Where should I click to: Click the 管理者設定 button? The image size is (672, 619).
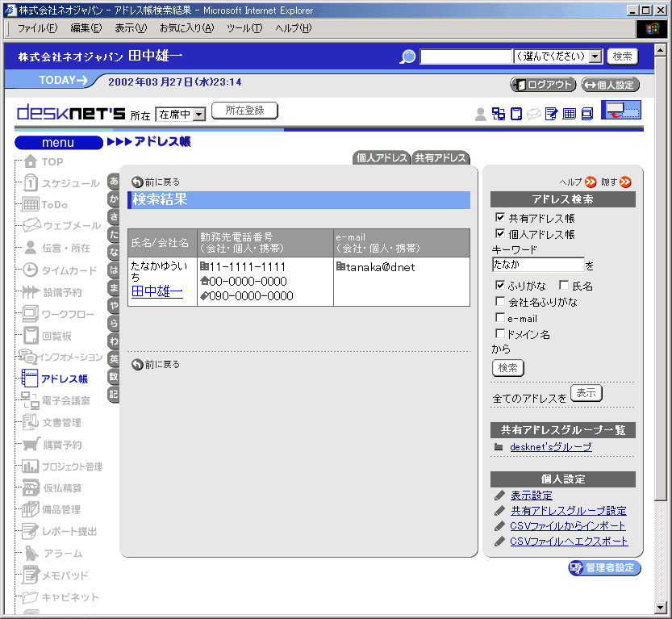click(x=605, y=568)
